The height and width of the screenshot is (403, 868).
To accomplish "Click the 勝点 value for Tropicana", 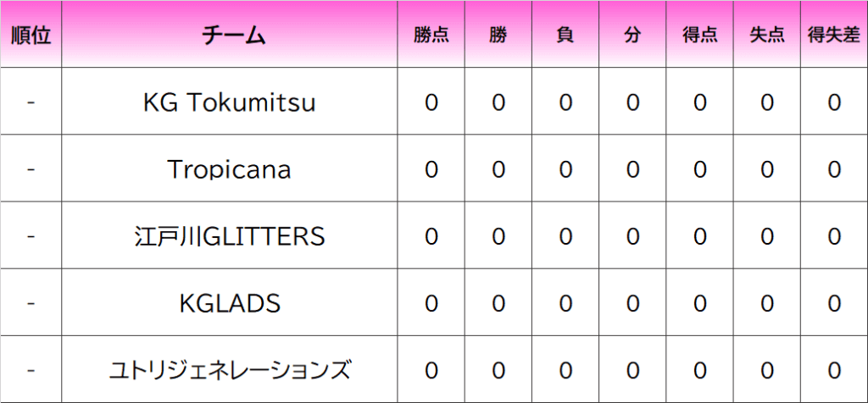I will coord(431,170).
